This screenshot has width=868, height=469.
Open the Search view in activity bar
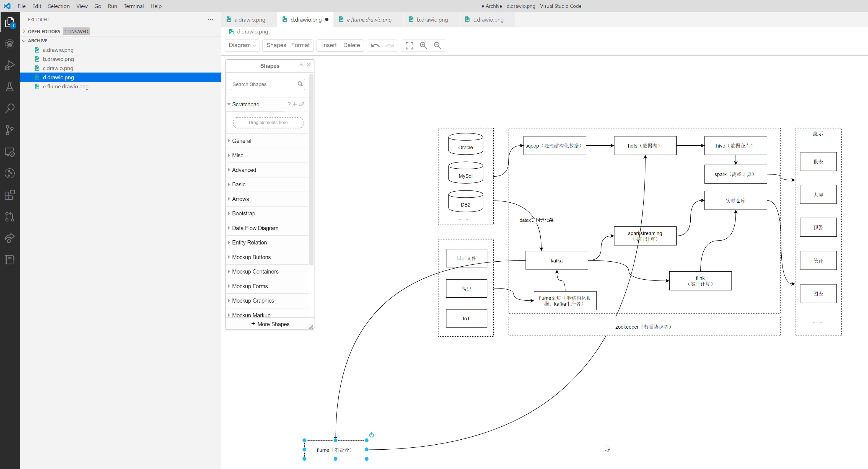tap(10, 108)
